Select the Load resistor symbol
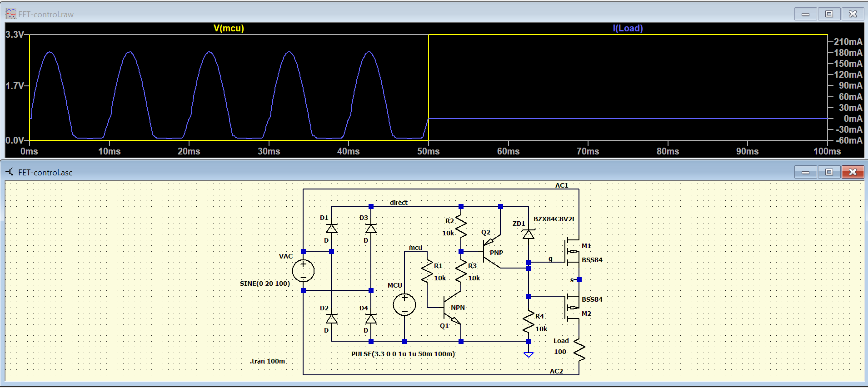This screenshot has width=868, height=388. 579,350
